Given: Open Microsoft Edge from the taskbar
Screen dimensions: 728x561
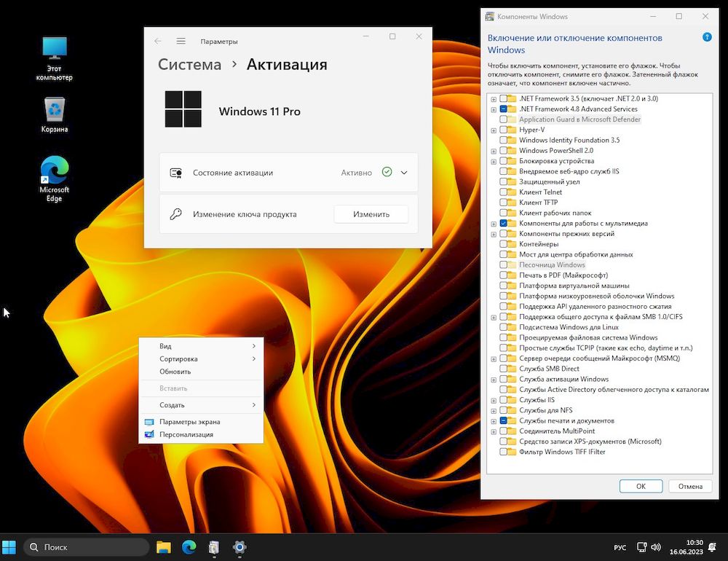Looking at the screenshot, I should (x=189, y=547).
